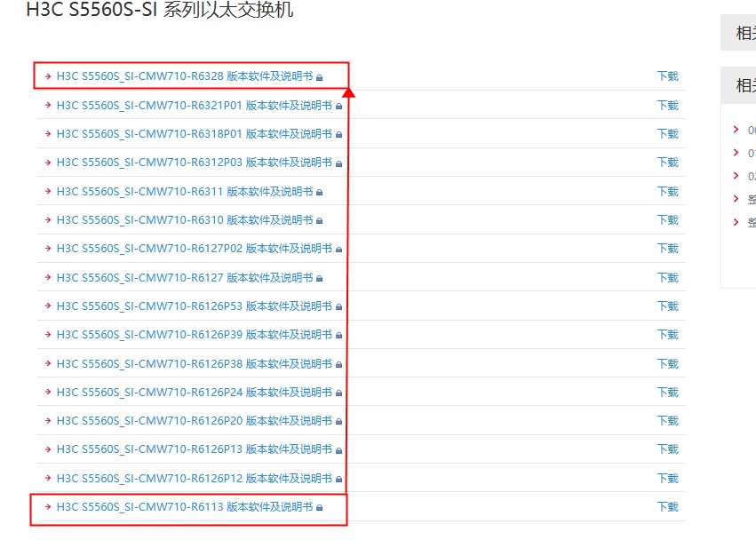
Task: Open the R6127P02 version software link
Action: click(195, 249)
